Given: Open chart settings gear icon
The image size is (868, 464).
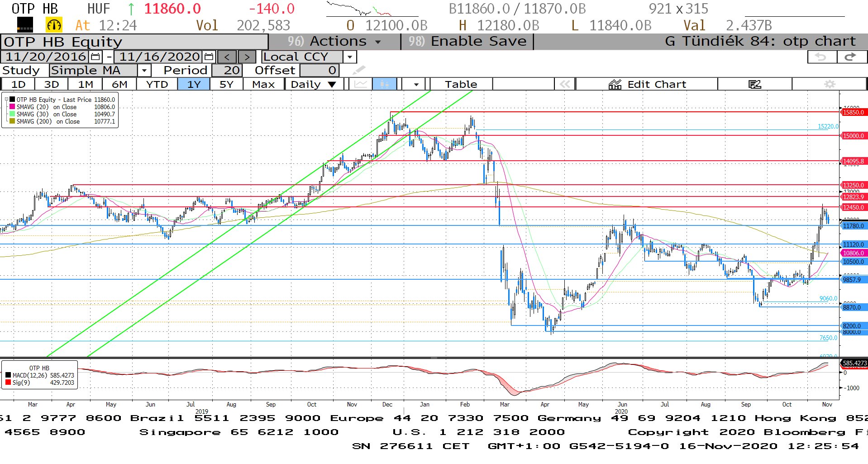Looking at the screenshot, I should [829, 84].
